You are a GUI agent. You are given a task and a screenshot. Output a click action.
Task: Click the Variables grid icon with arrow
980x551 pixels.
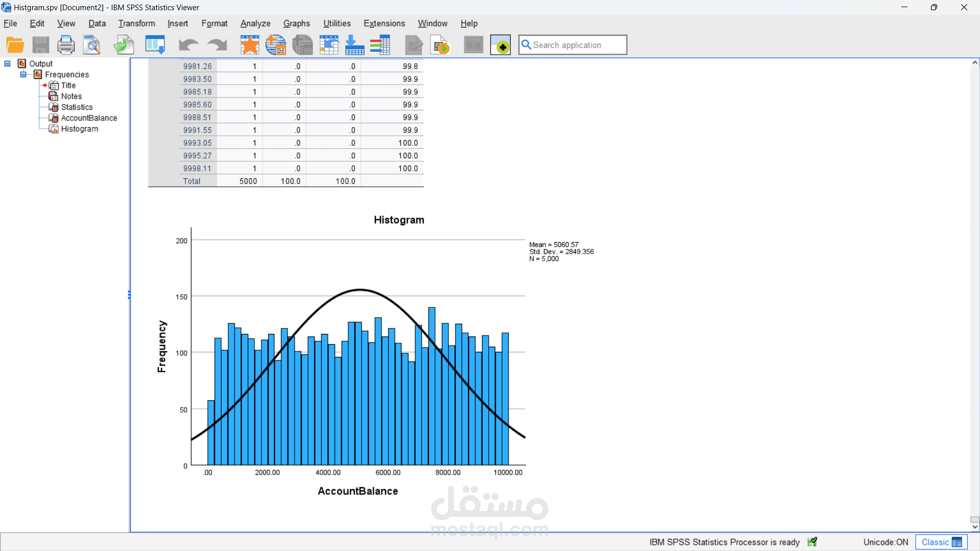click(329, 45)
